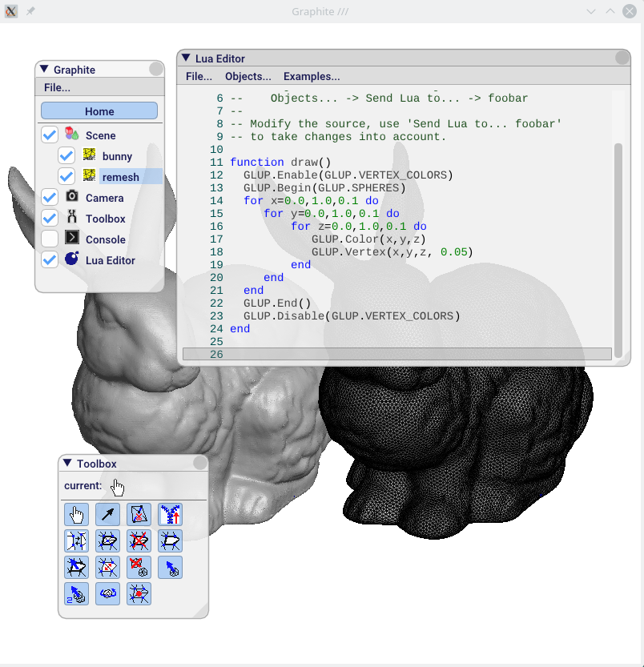Click the bunny mesh icon in Graphite panel
The width and height of the screenshot is (644, 667).
point(90,156)
